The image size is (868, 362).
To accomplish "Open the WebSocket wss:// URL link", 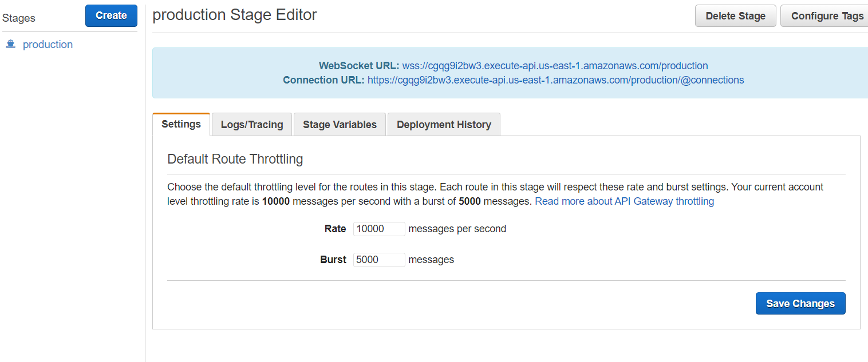I will pos(555,66).
